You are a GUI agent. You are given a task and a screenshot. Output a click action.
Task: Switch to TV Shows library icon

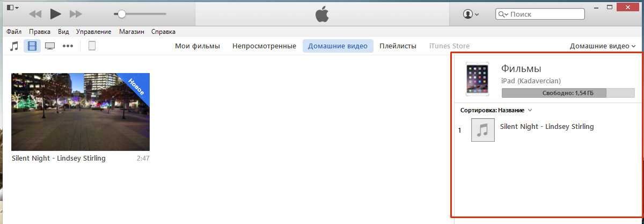click(50, 46)
